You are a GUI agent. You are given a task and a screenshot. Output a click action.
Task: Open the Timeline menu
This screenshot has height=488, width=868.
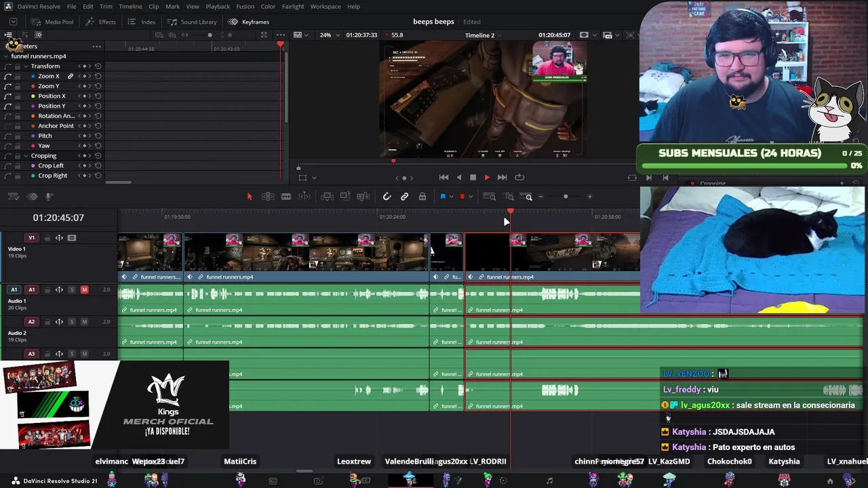click(130, 7)
